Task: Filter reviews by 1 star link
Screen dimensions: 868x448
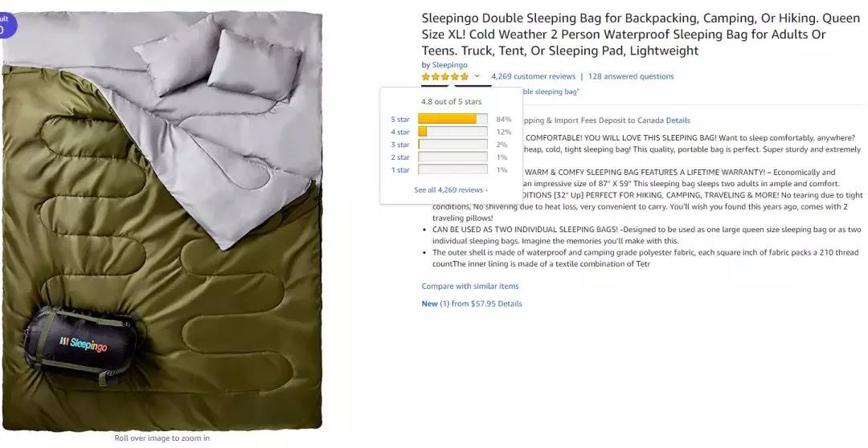Action: pyautogui.click(x=400, y=169)
